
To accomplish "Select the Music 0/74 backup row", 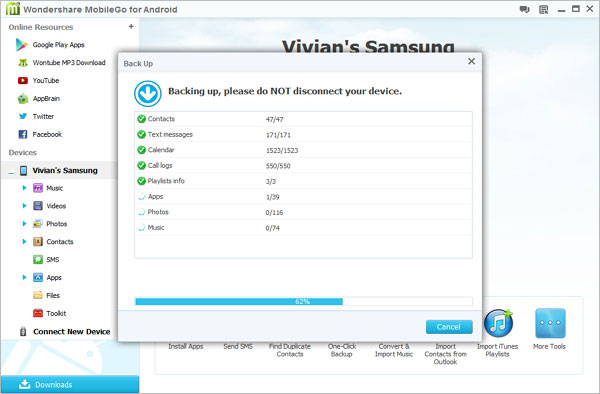I will click(303, 228).
